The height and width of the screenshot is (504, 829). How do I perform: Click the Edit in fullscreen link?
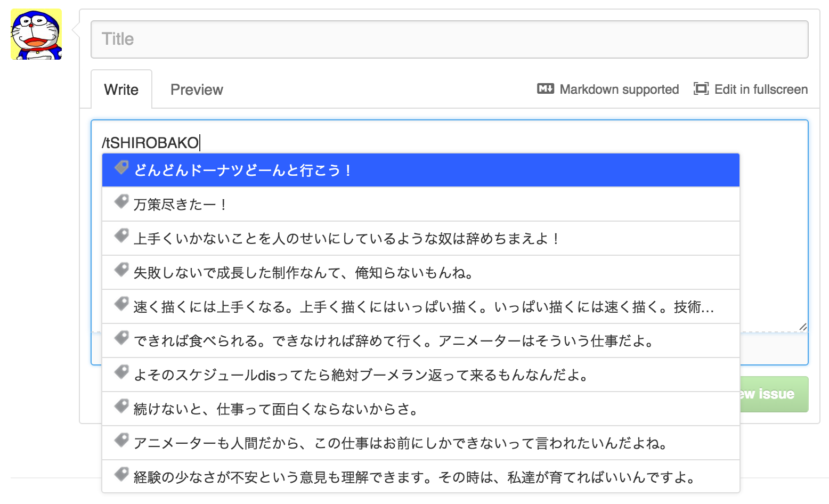(x=751, y=89)
